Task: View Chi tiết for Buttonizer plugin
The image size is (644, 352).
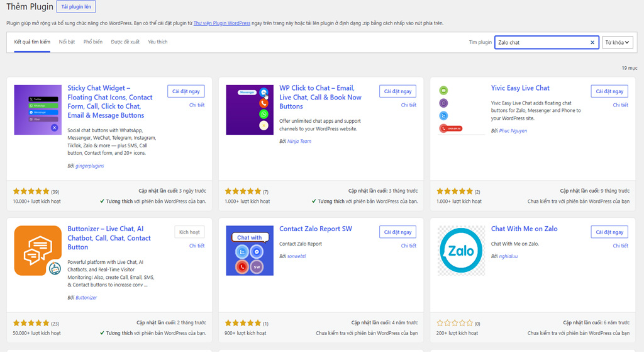Action: (x=197, y=246)
